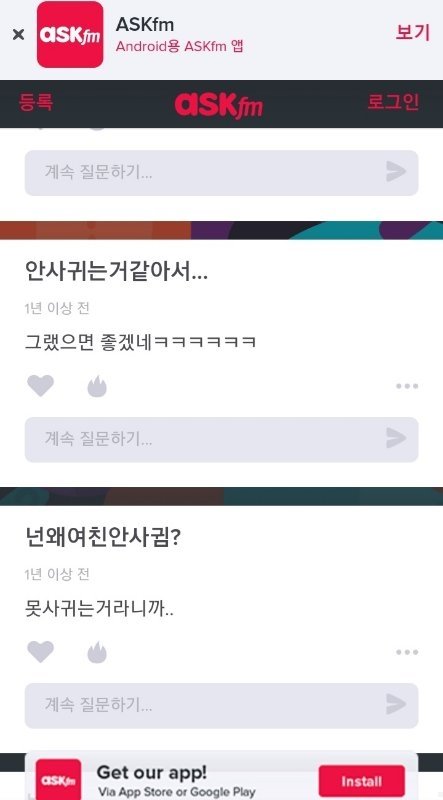Tap the ASKfm app icon in top banner

click(x=70, y=35)
